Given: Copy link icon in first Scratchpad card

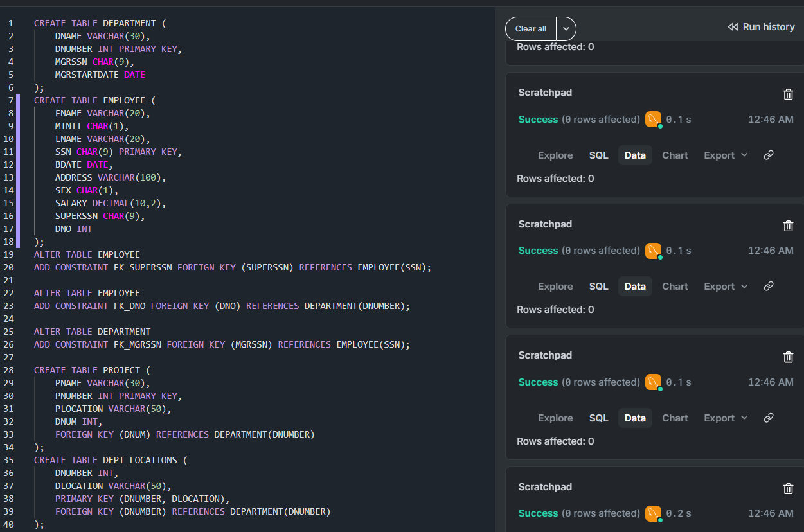Looking at the screenshot, I should pyautogui.click(x=768, y=155).
